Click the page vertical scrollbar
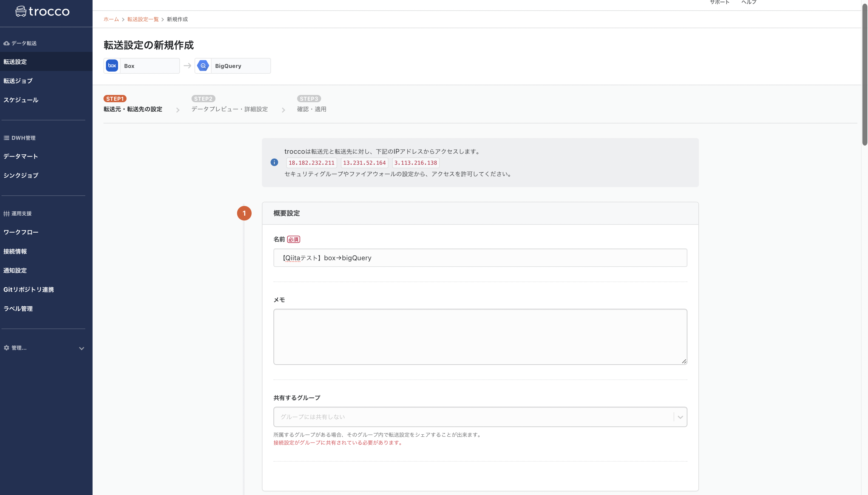The width and height of the screenshot is (868, 495). coord(865,75)
